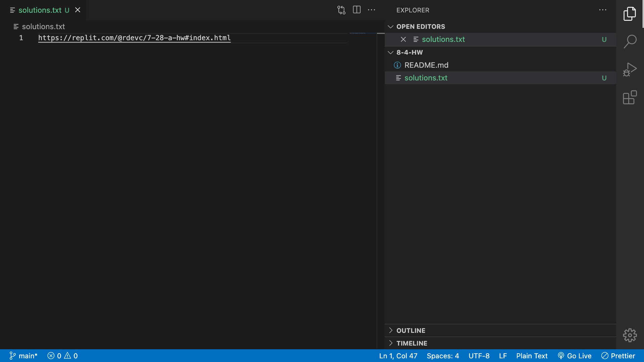Viewport: 644px width, 362px height.
Task: Open the Run and Debug view
Action: [630, 69]
